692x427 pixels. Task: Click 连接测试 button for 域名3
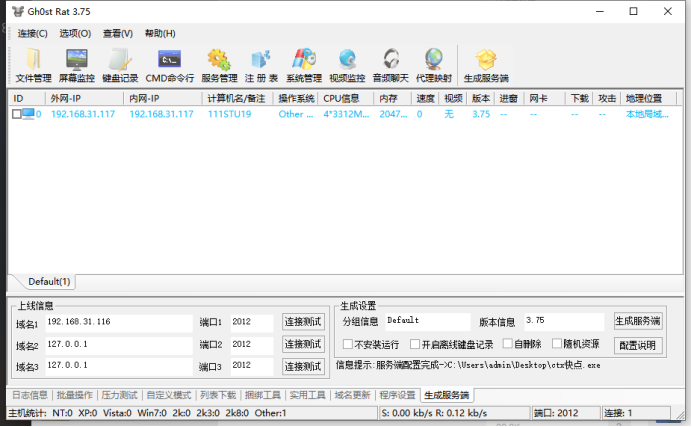click(303, 366)
